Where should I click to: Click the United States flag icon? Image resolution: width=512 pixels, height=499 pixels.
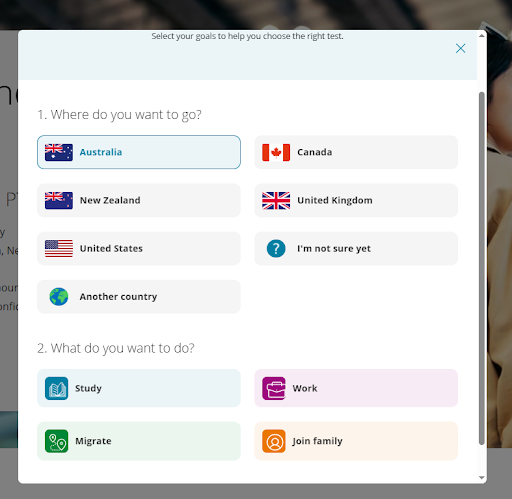tap(59, 249)
